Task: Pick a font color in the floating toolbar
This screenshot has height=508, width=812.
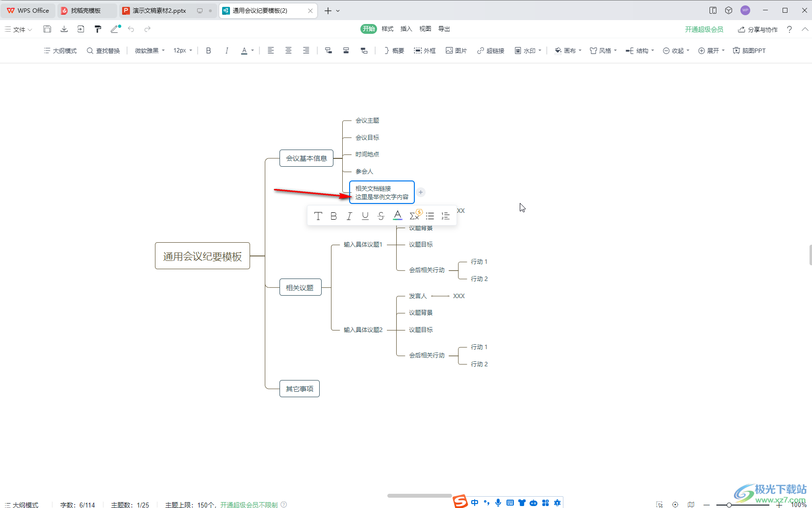Action: pos(398,216)
